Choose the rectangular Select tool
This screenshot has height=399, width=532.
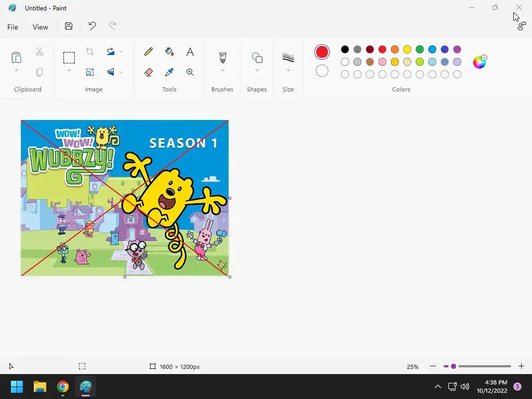click(x=69, y=57)
